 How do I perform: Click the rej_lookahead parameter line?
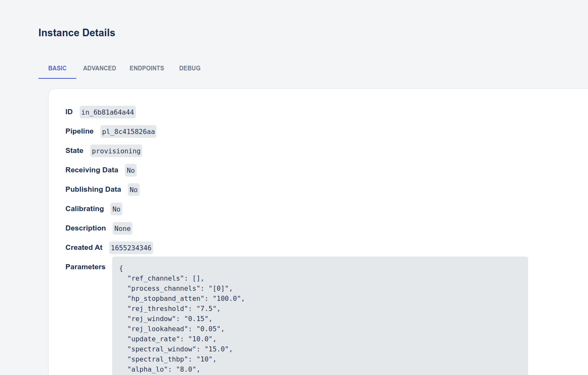click(176, 329)
